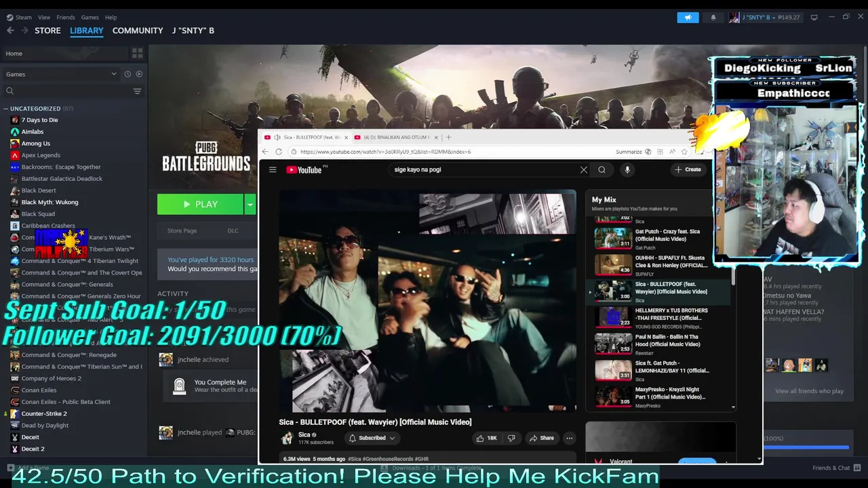
Task: Select 7 Days to Die in library
Action: coord(39,120)
